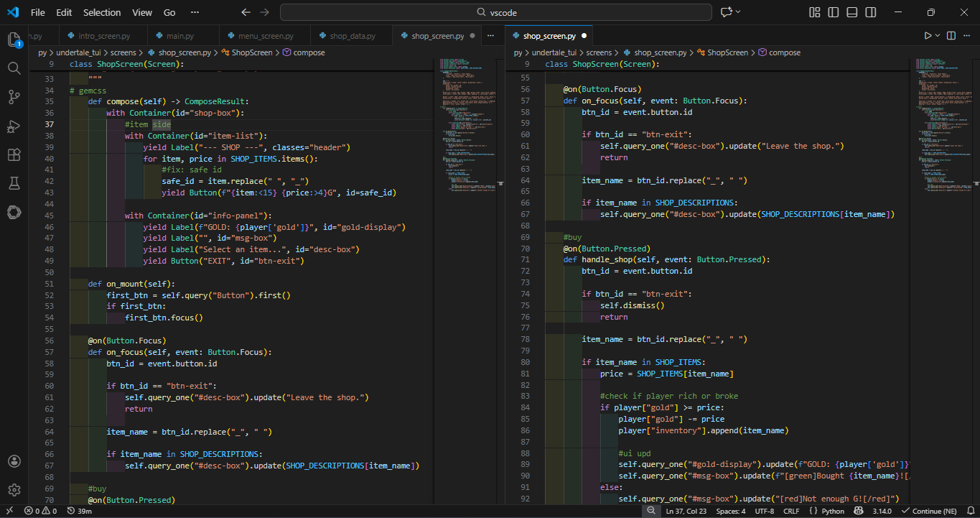Toggle the secondary side bar visibility
The image size is (980, 518).
[x=870, y=12]
